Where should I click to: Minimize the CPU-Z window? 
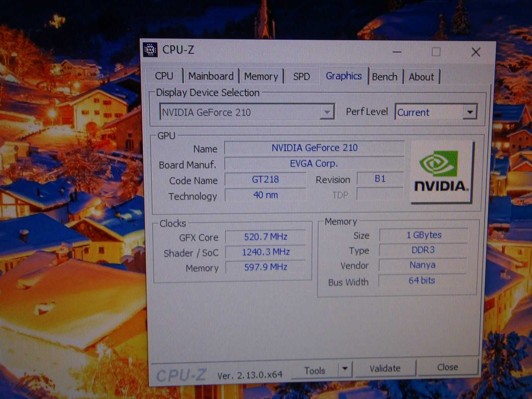397,52
